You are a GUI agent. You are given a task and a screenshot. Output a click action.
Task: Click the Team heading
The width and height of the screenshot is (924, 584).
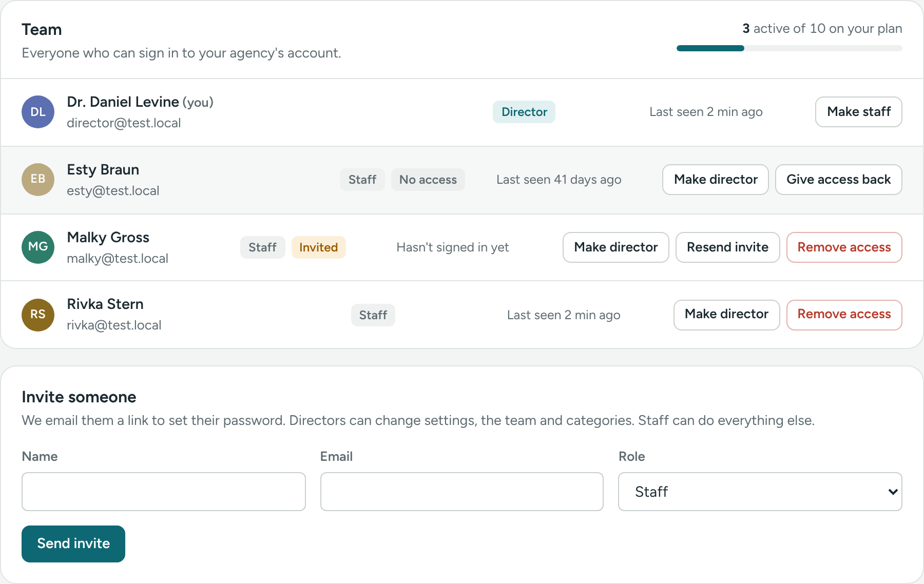click(x=42, y=30)
